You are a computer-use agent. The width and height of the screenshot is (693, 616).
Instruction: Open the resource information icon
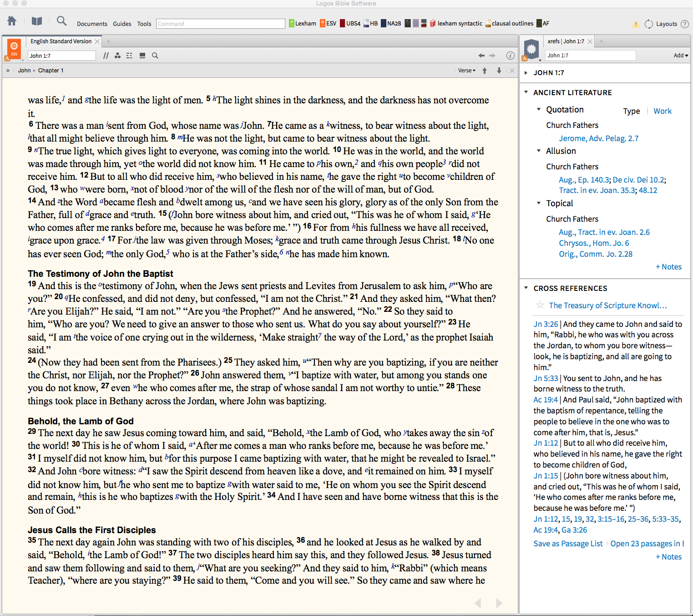511,56
